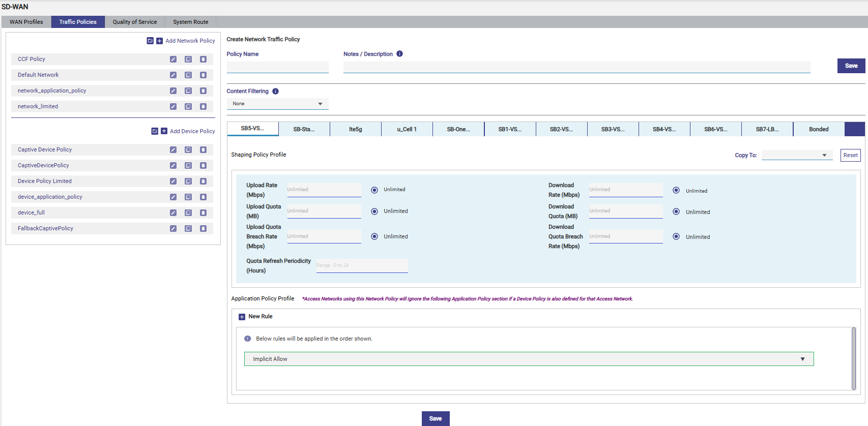
Task: Open the Copy To dropdown
Action: (797, 155)
